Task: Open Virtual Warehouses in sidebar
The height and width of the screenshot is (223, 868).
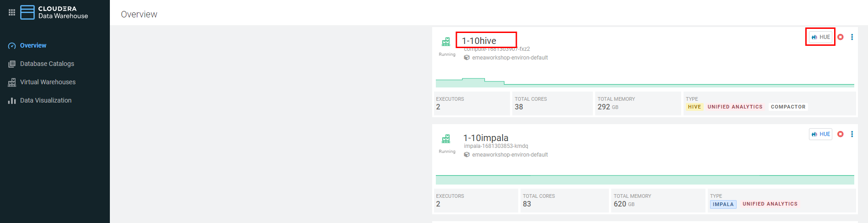Action: [x=48, y=82]
